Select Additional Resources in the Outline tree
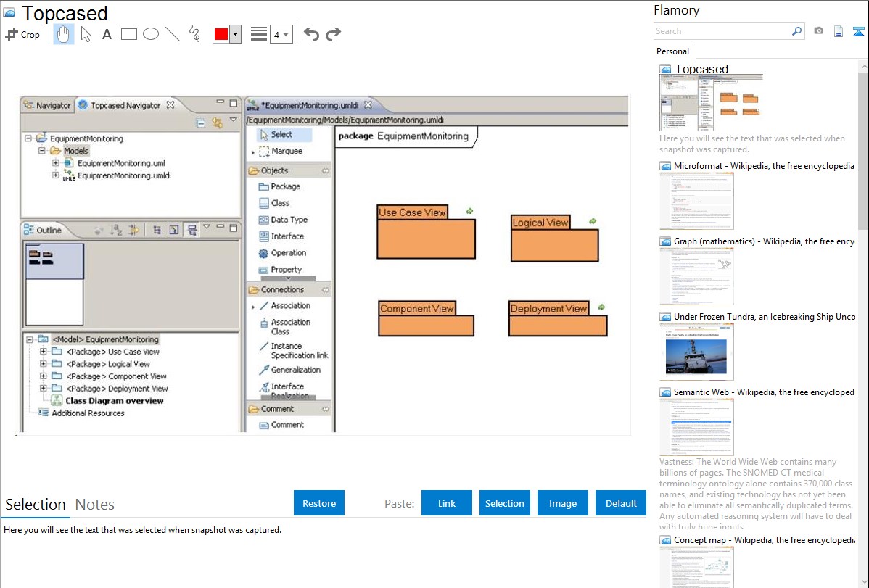Viewport: 869px width, 588px height. 88,413
